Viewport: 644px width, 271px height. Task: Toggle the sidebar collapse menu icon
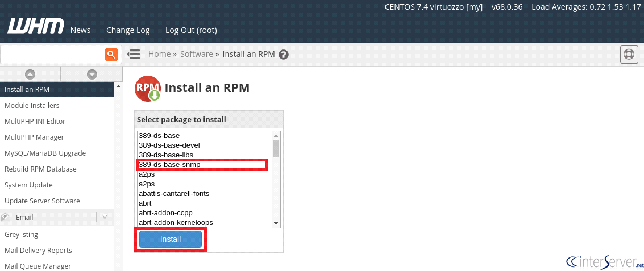click(x=134, y=54)
